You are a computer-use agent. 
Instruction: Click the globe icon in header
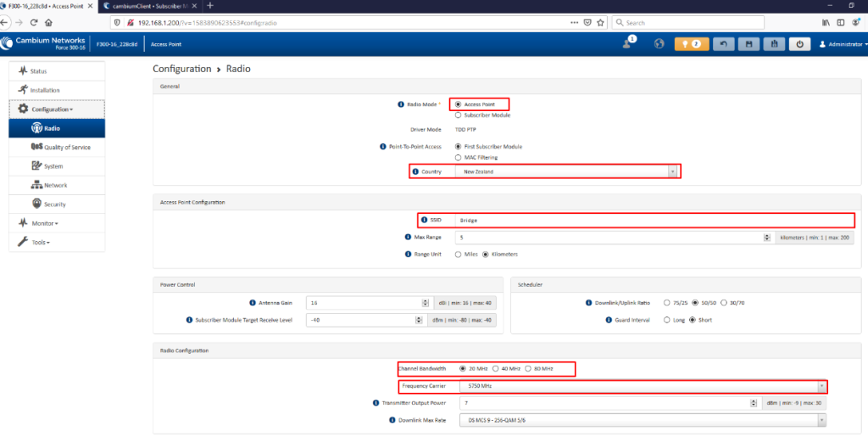pyautogui.click(x=658, y=44)
